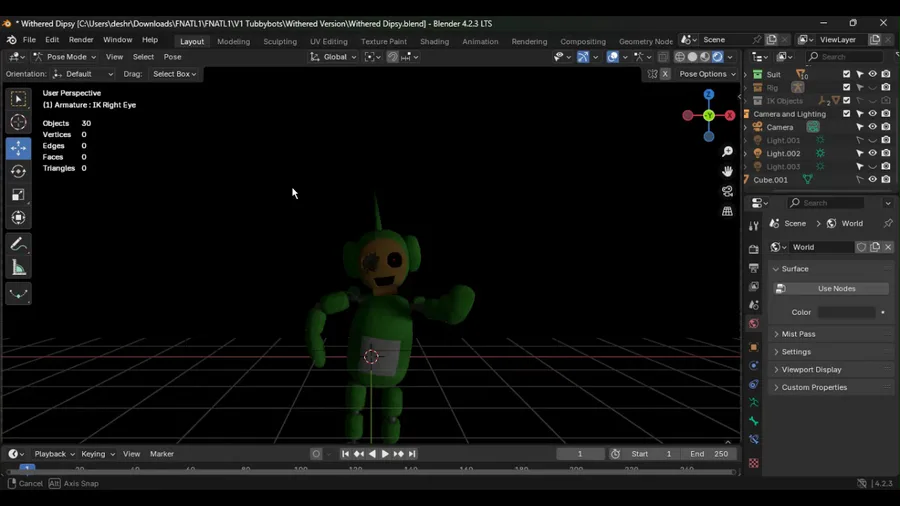The height and width of the screenshot is (506, 900).
Task: Click the viewport zoom magnifier icon
Action: tap(727, 151)
